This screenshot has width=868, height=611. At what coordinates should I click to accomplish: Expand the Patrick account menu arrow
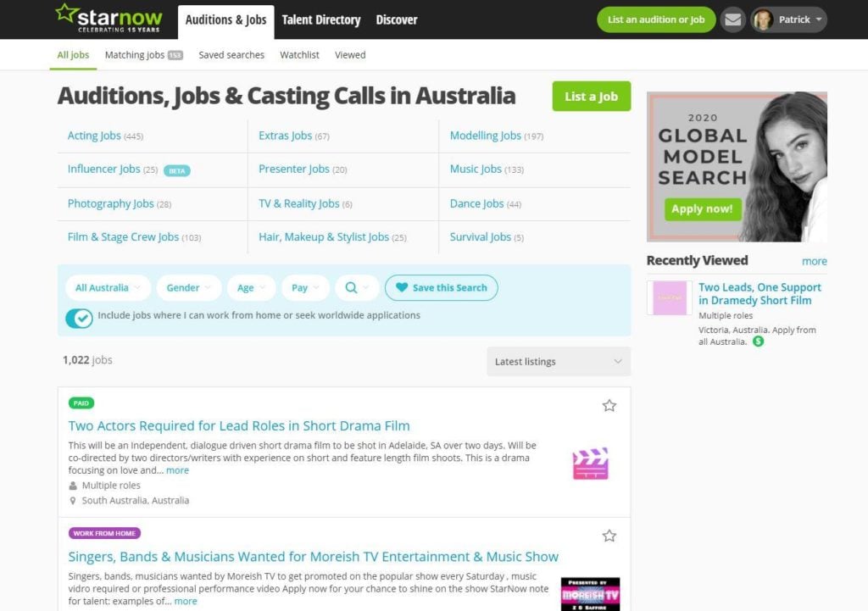click(x=818, y=19)
